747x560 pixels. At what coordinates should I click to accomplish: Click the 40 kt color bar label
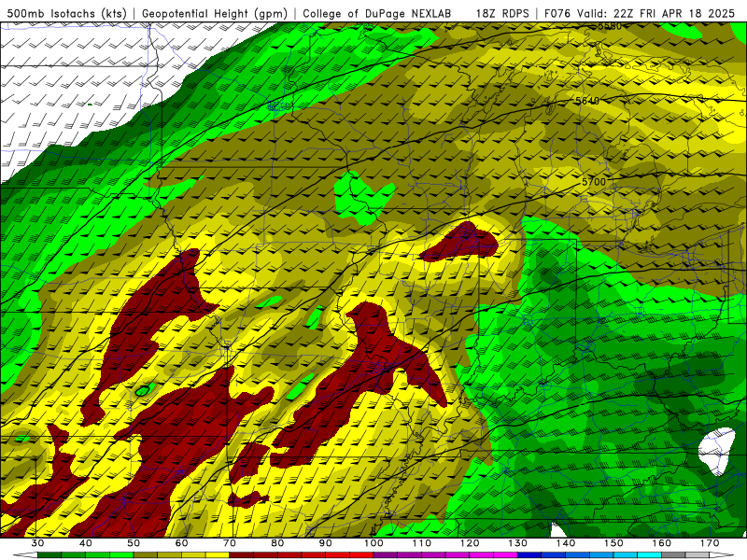pos(86,543)
